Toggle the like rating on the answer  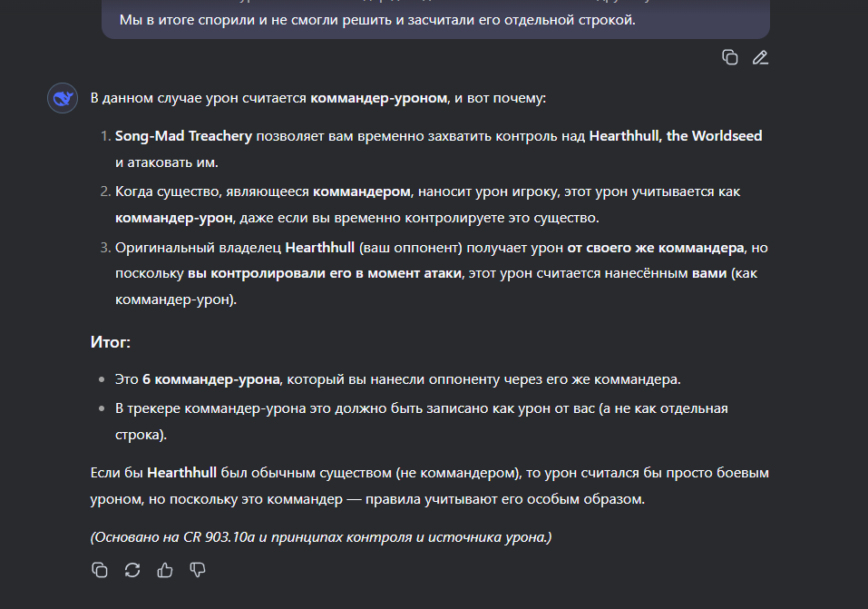click(165, 570)
